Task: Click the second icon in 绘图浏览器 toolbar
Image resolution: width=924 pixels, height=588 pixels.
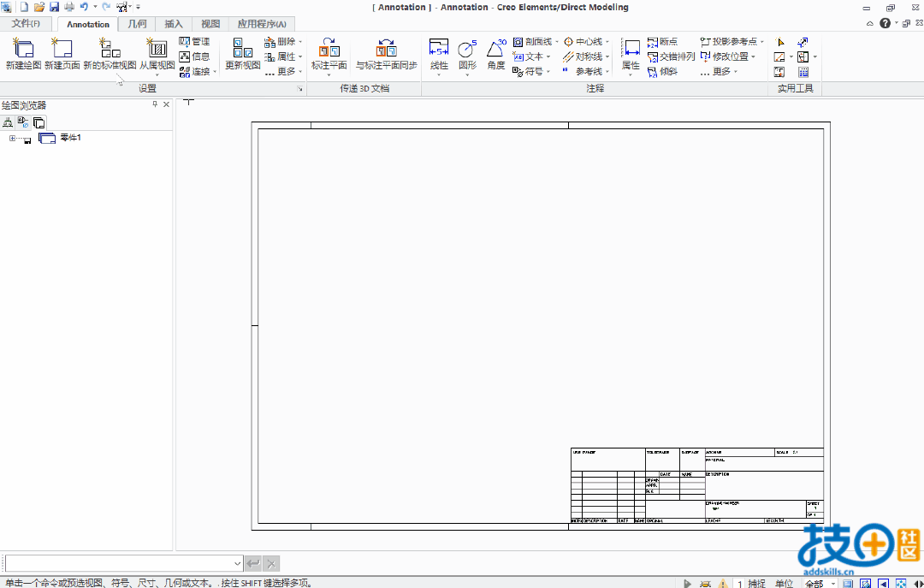Action: click(x=23, y=122)
